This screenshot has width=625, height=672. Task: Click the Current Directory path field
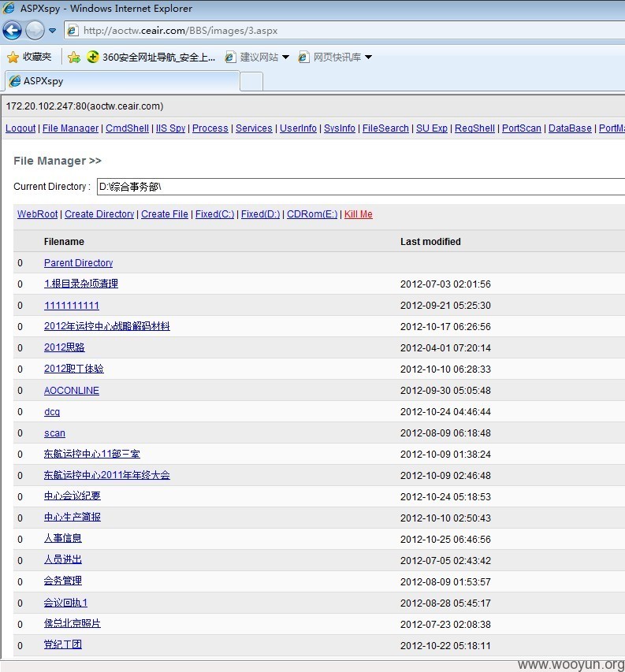pyautogui.click(x=361, y=187)
